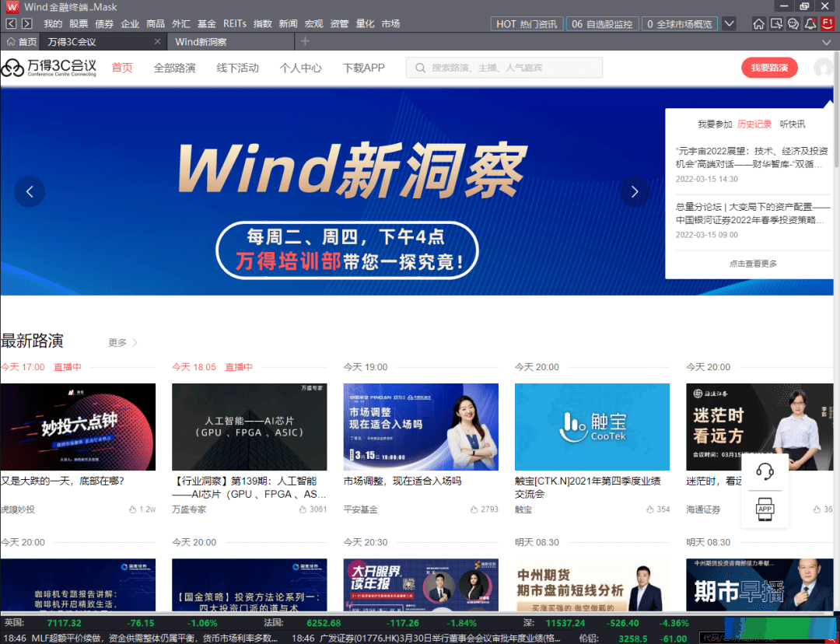Select the 首页 nav link
The width and height of the screenshot is (840, 644).
click(x=122, y=68)
